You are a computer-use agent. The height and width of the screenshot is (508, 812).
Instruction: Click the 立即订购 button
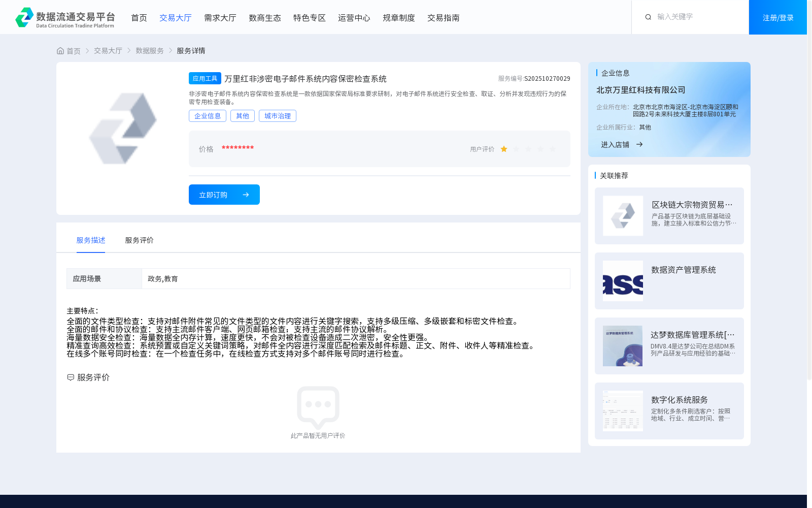[224, 195]
